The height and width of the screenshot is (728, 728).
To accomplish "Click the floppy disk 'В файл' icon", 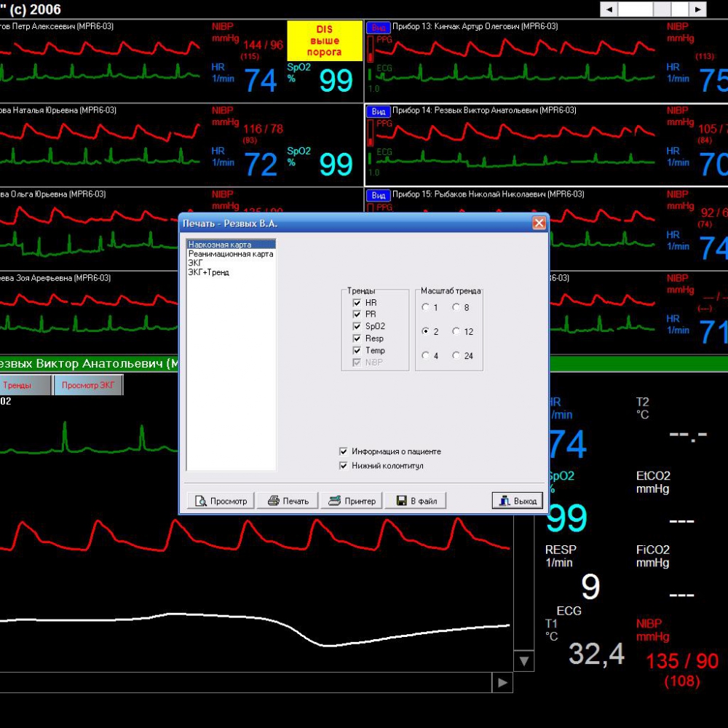I will pos(401,501).
